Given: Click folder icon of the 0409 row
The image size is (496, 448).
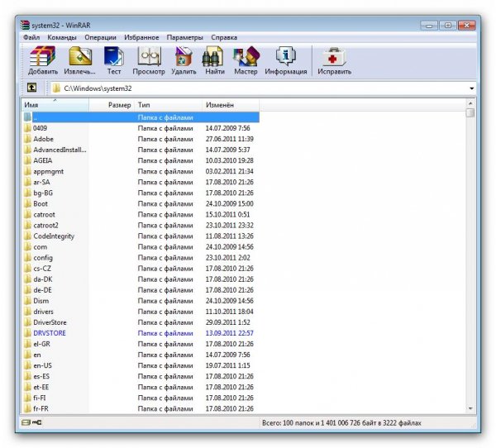Looking at the screenshot, I should click(27, 128).
